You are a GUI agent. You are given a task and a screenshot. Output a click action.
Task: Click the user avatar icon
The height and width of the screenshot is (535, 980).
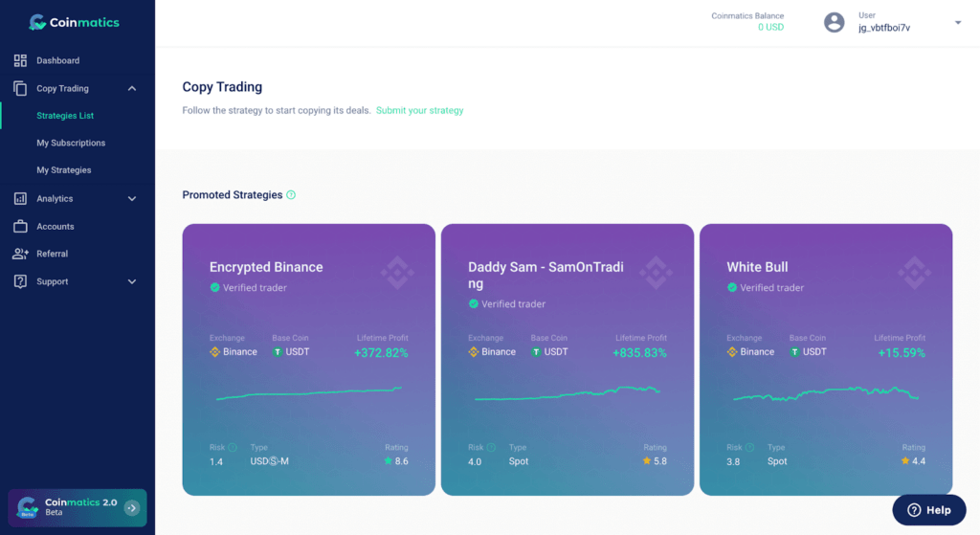point(834,23)
